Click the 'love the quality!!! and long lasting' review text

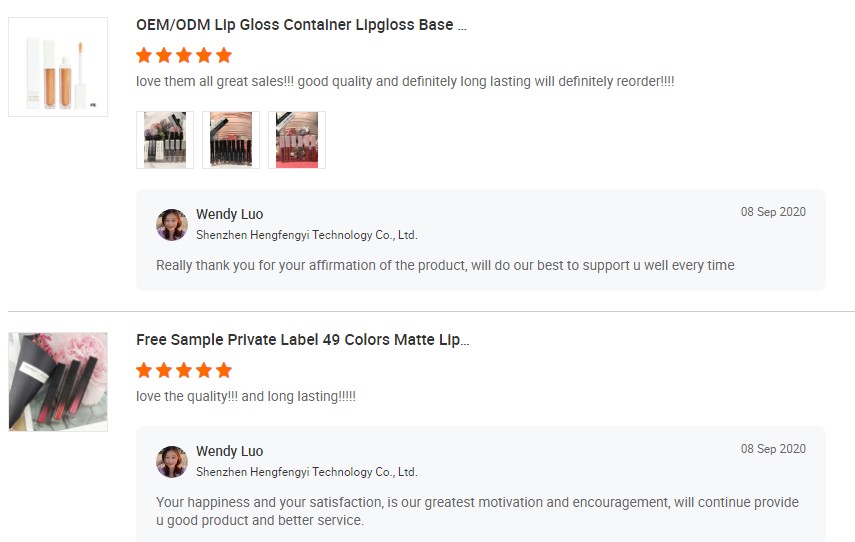click(x=246, y=396)
